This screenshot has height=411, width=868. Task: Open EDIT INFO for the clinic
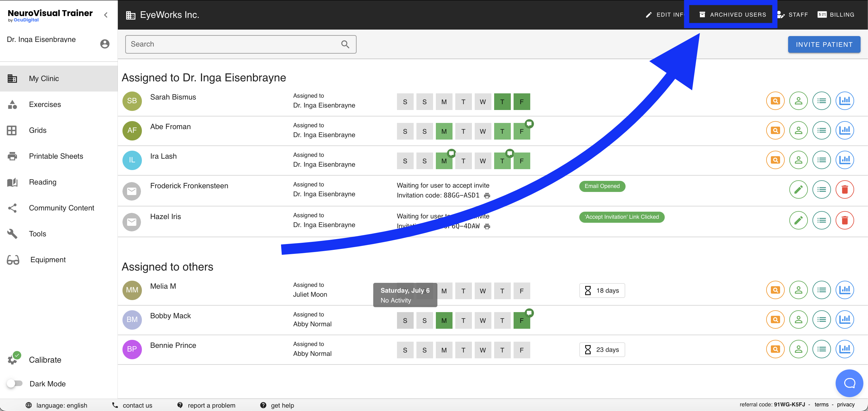pos(664,15)
